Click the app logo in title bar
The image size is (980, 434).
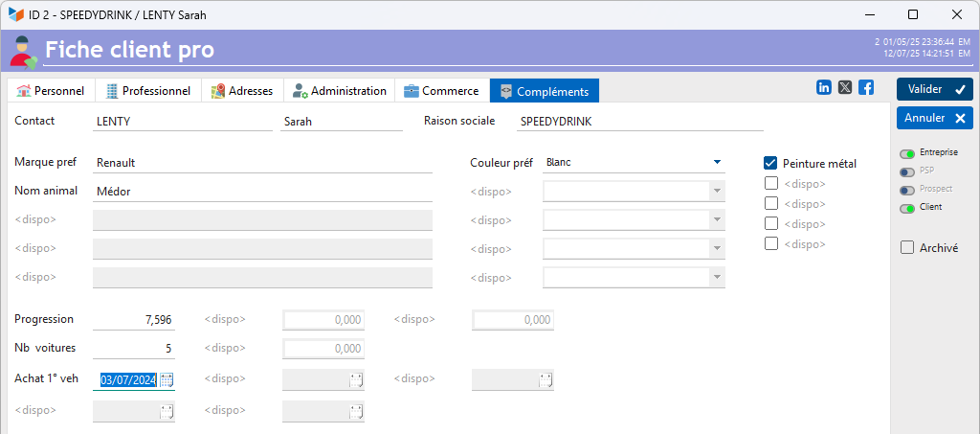click(15, 14)
